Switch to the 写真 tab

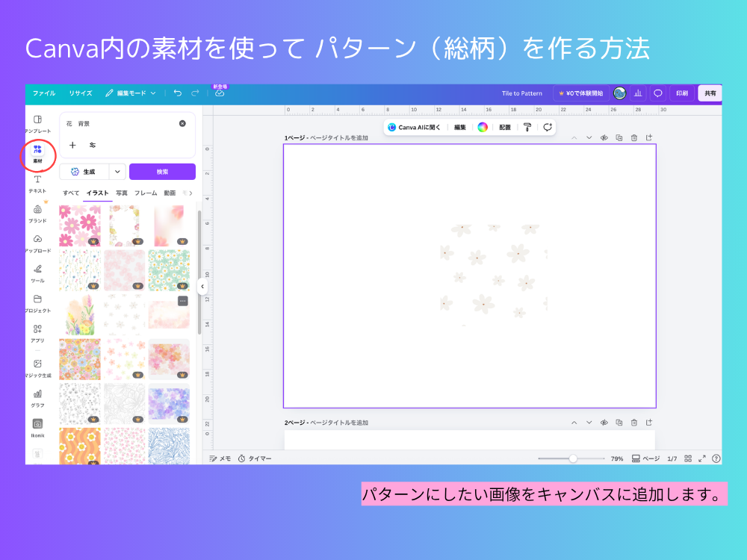point(122,193)
